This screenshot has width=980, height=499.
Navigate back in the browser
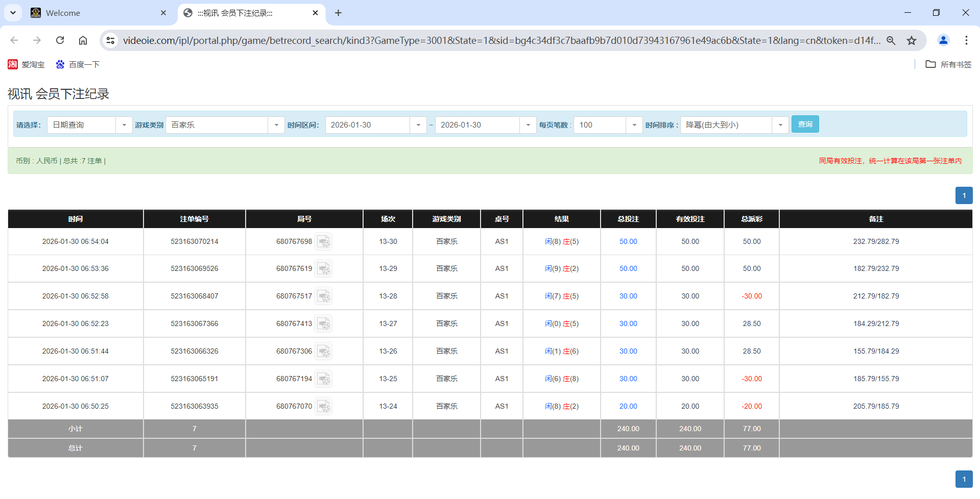click(14, 40)
